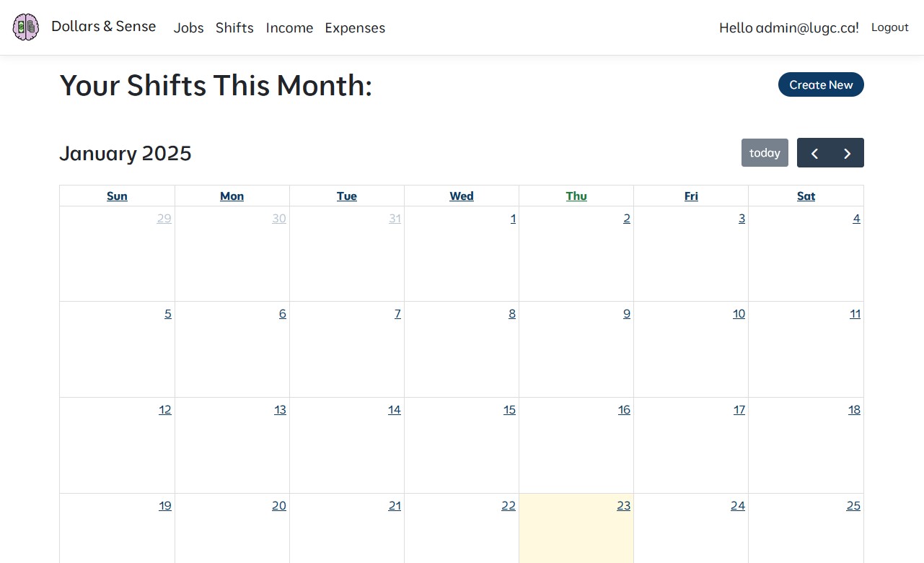
Task: Advance to next month with right chevron
Action: click(848, 153)
